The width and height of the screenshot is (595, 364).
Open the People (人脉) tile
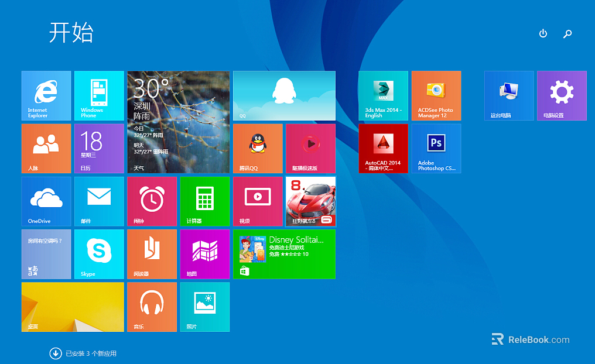pyautogui.click(x=46, y=149)
